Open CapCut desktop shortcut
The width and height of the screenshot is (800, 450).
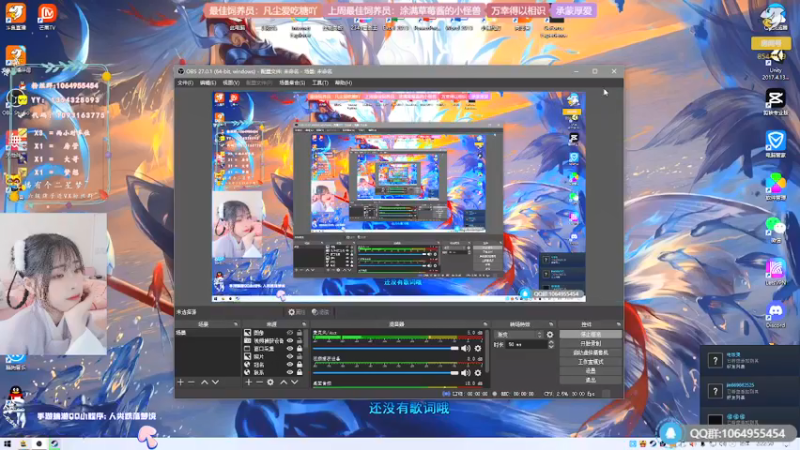click(x=775, y=102)
